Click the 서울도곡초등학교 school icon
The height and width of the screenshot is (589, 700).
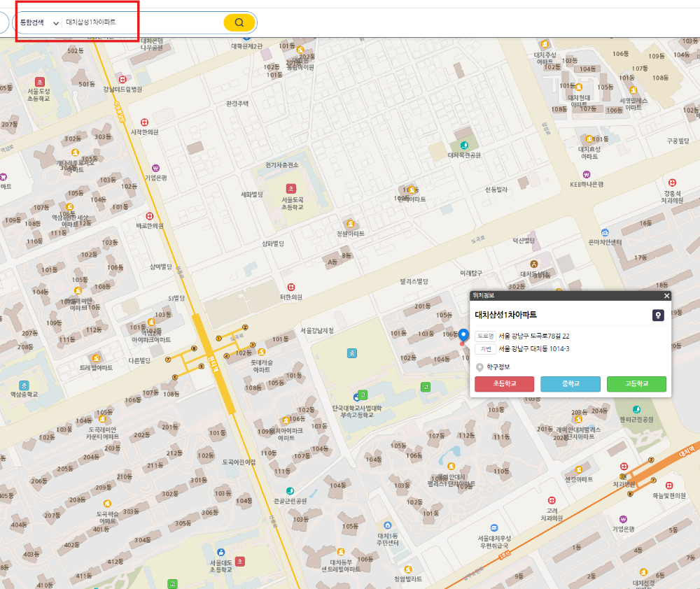(291, 189)
